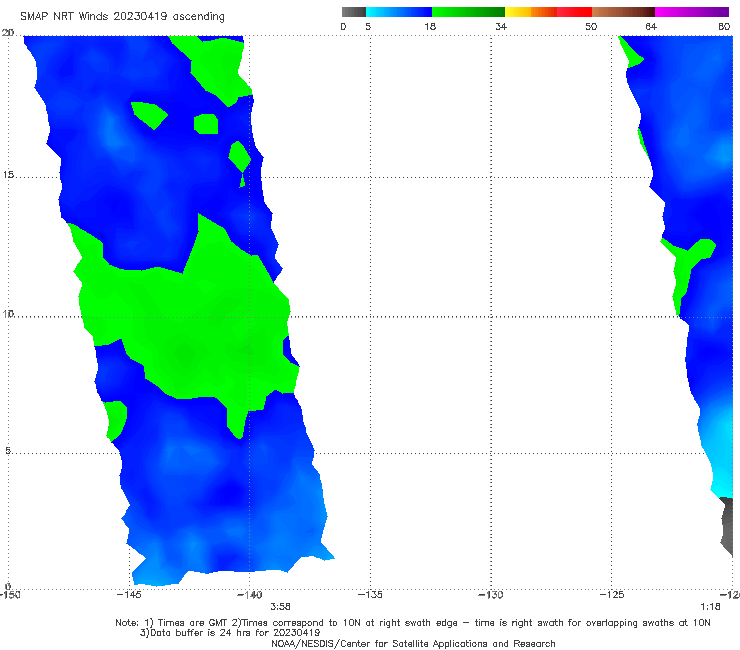Click the 'Times are GMT' note line
Viewport: 740px width, 650px height.
pos(412,623)
